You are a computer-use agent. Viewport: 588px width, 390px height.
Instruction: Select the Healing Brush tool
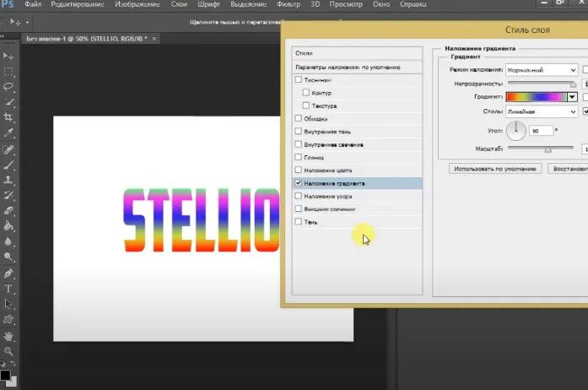(8, 149)
